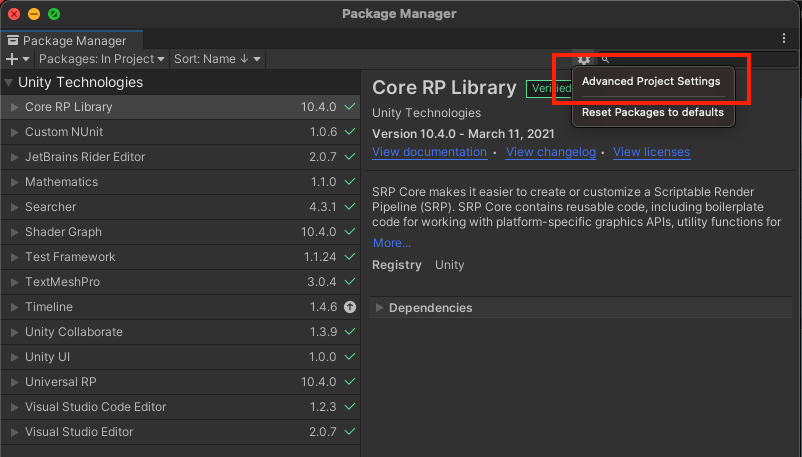Open the View licenses link
Image resolution: width=802 pixels, height=457 pixels.
point(651,152)
